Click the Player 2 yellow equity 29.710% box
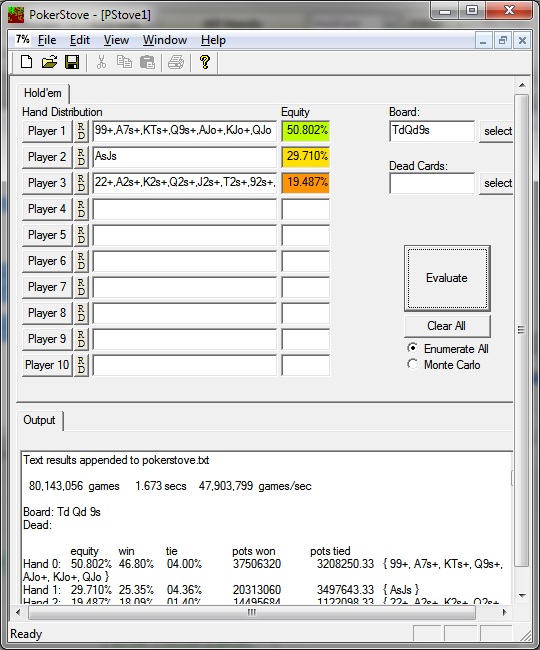This screenshot has width=540, height=650. coord(305,157)
